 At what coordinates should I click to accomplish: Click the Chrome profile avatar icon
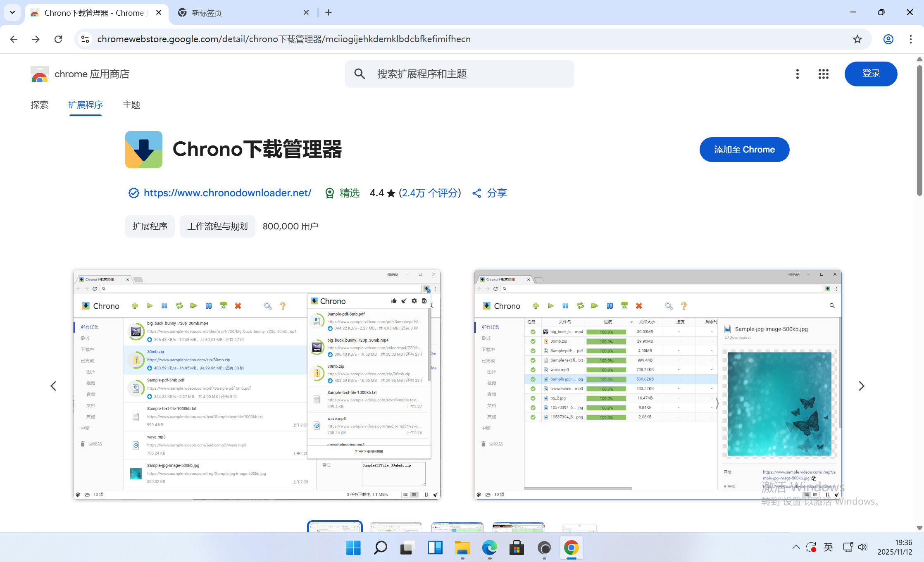(888, 39)
